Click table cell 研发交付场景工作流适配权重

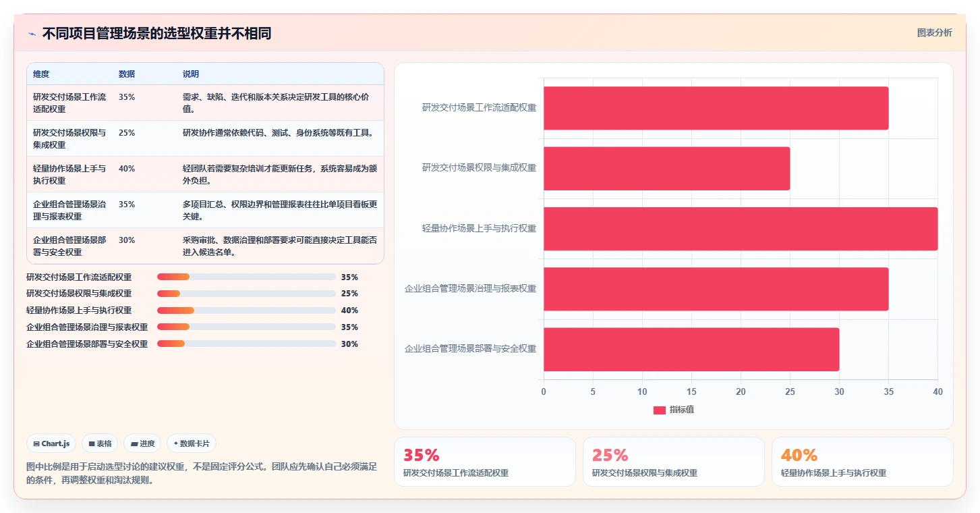[69, 103]
